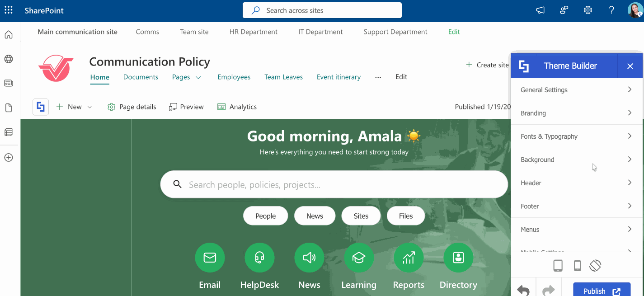The height and width of the screenshot is (296, 644).
Task: Click the Files filter pill
Action: coord(406,216)
